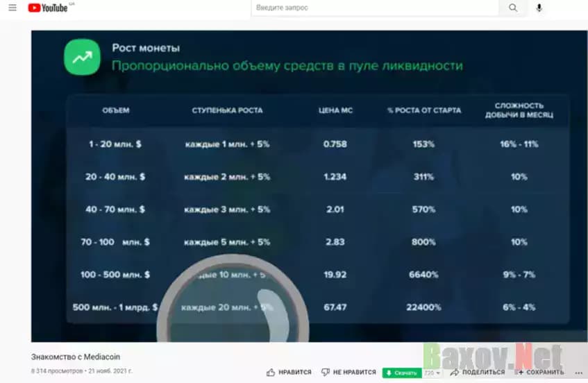Start voice search with microphone icon
588x383 pixels.
tap(539, 8)
